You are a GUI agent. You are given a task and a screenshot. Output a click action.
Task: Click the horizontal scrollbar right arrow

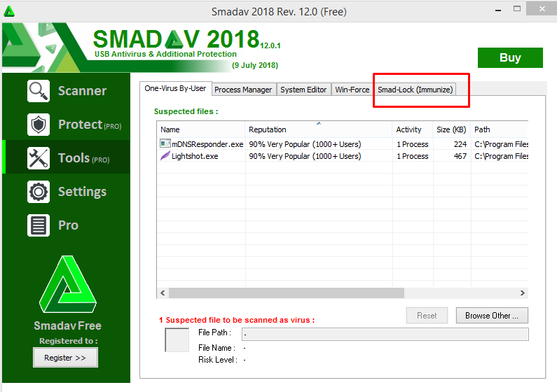[x=522, y=293]
